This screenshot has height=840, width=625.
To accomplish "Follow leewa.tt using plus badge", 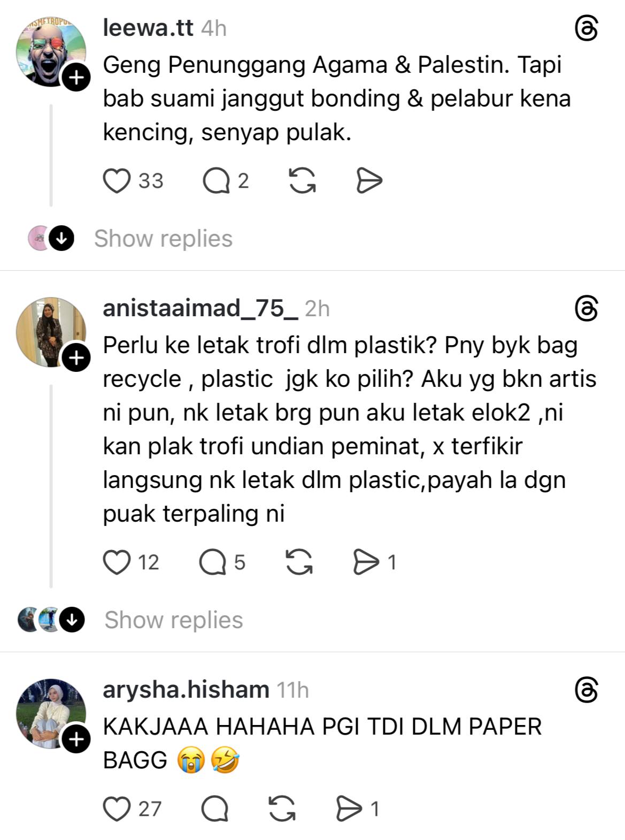I will 76,78.
